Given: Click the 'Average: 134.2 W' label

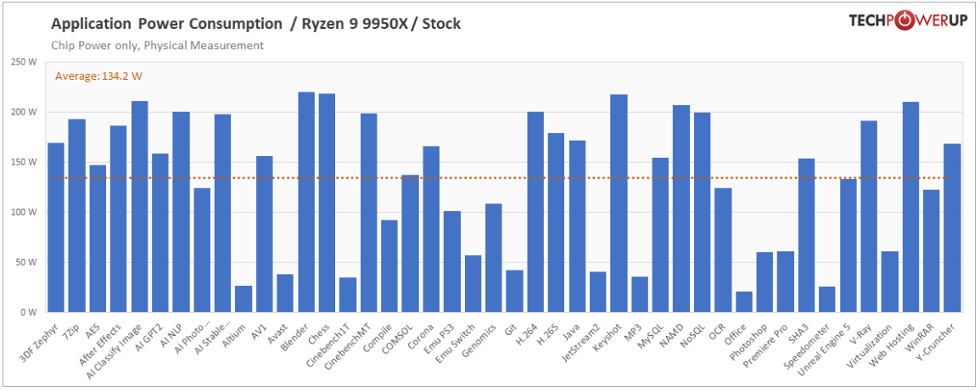Looking at the screenshot, I should coord(98,76).
